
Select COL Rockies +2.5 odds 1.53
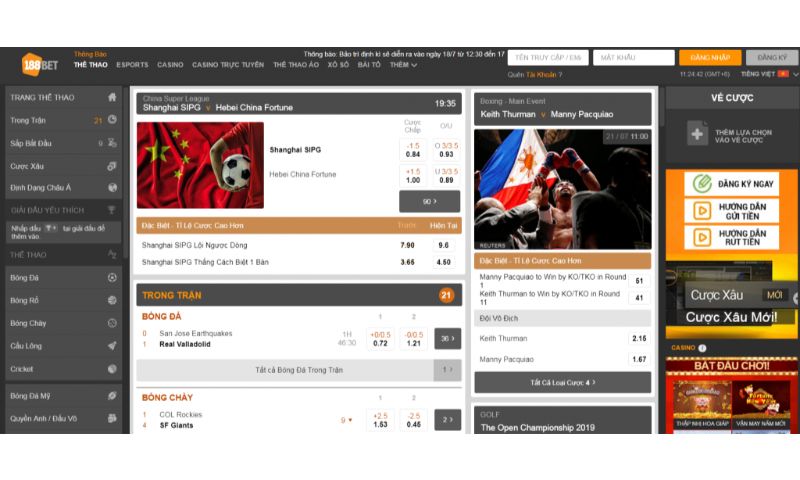tap(380, 420)
